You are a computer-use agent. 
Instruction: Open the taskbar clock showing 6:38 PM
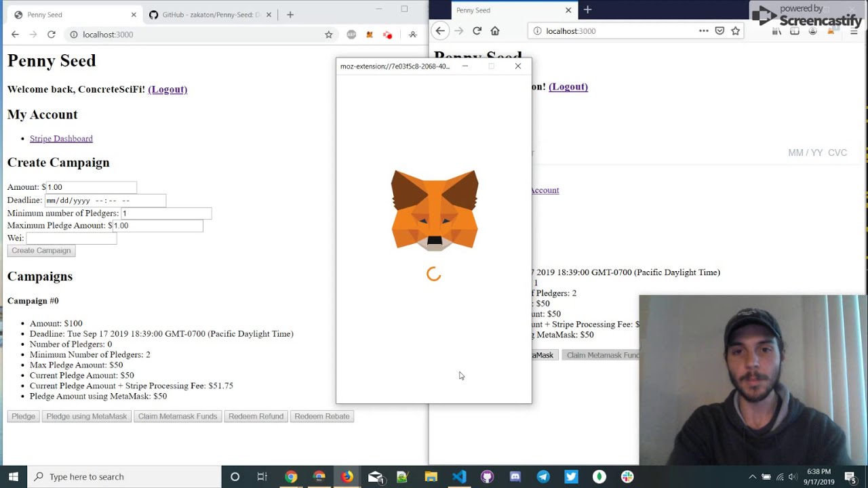click(819, 476)
